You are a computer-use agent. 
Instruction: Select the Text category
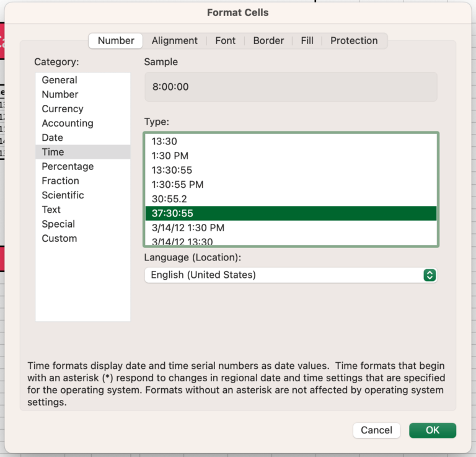[x=83, y=210]
